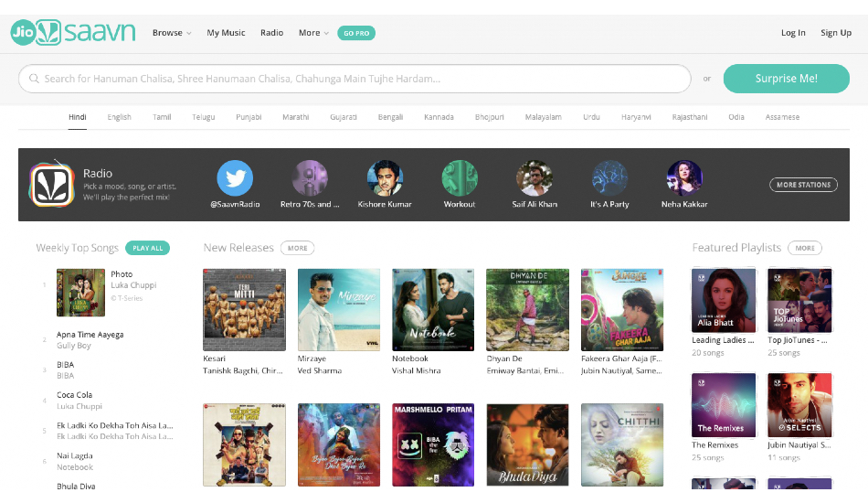
Task: Switch to Assamese language tab
Action: click(782, 117)
